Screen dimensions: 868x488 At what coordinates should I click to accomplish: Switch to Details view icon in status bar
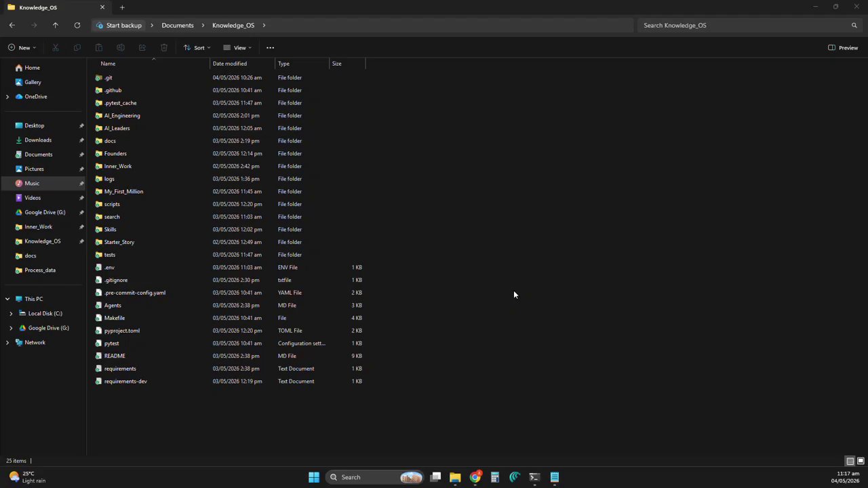tap(850, 461)
